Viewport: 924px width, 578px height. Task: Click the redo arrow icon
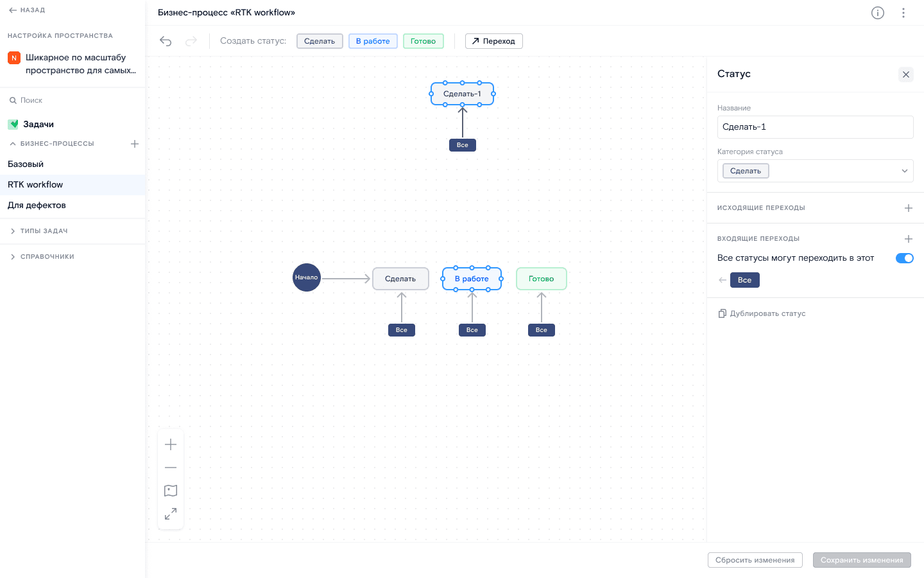pos(191,41)
